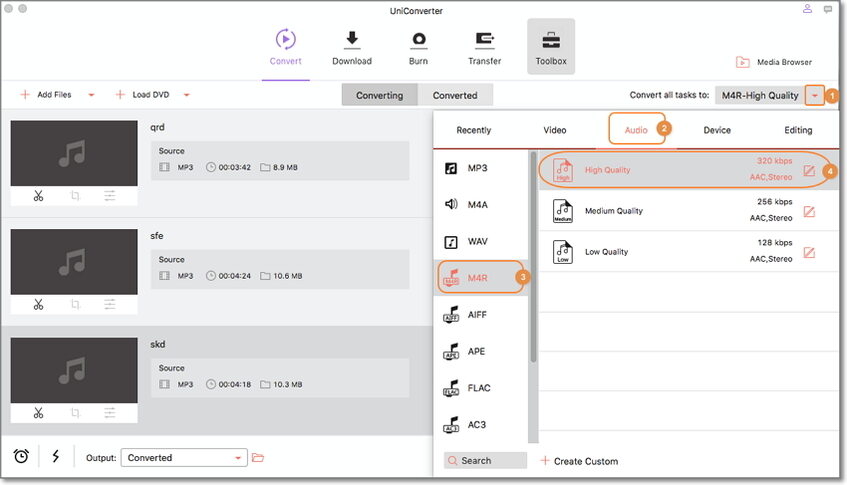The height and width of the screenshot is (485, 847).
Task: Click the sfe audio thumbnail
Action: coord(74,262)
